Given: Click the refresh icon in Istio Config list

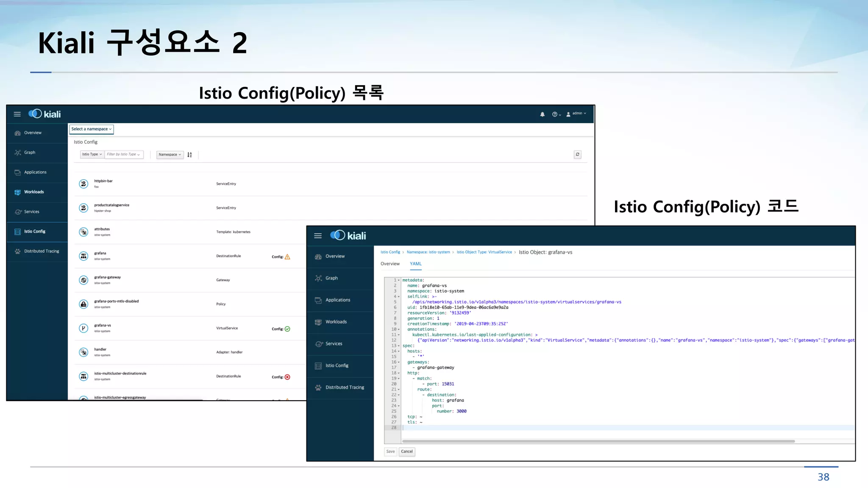Looking at the screenshot, I should pos(578,155).
